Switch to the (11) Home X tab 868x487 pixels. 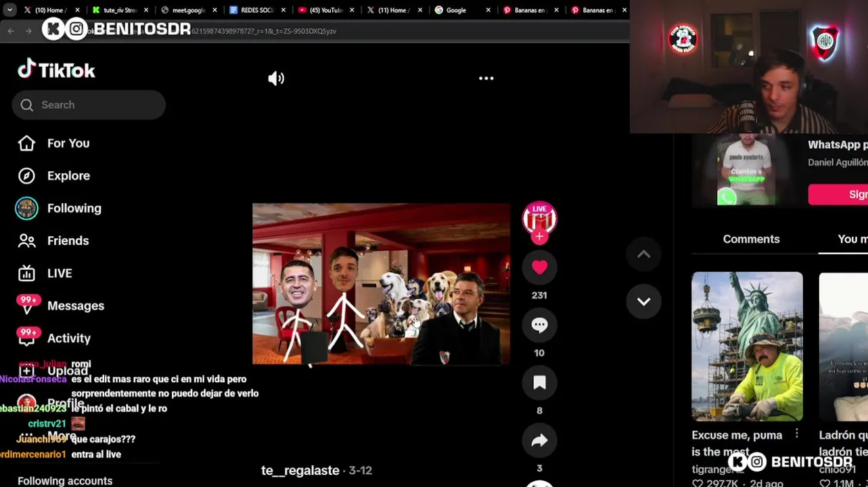tap(392, 10)
